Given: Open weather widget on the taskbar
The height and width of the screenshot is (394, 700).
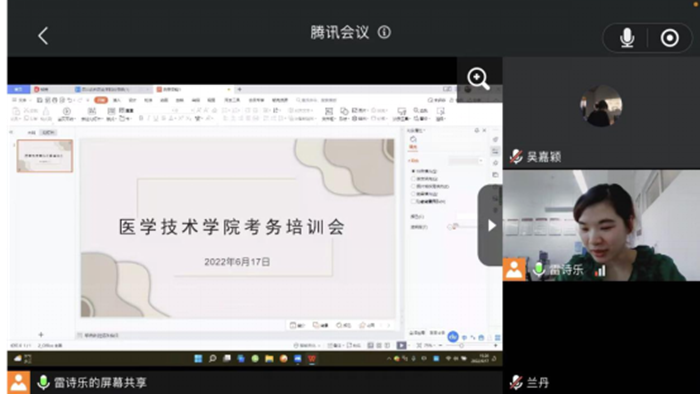Looking at the screenshot, I should pyautogui.click(x=22, y=358).
